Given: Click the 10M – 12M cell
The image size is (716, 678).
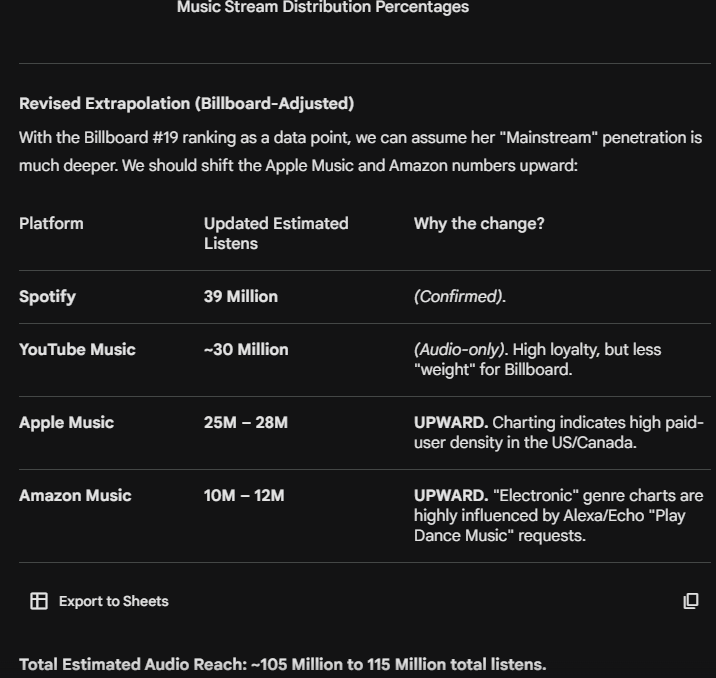Looking at the screenshot, I should [x=244, y=496].
